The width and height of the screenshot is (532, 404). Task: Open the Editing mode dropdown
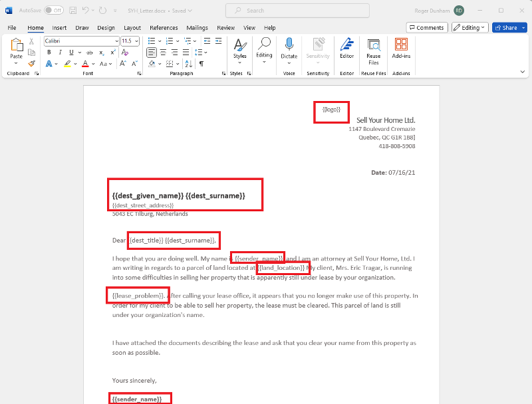pos(470,27)
